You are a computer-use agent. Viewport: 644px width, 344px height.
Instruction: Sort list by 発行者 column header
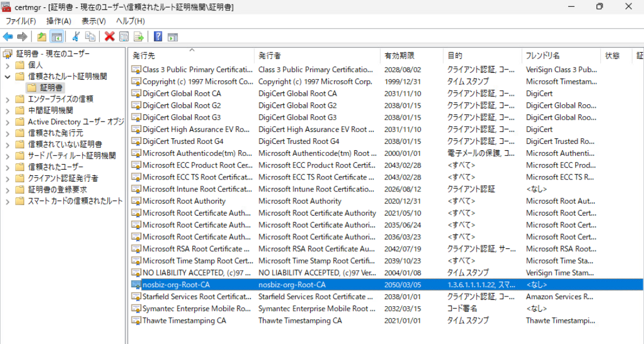270,56
